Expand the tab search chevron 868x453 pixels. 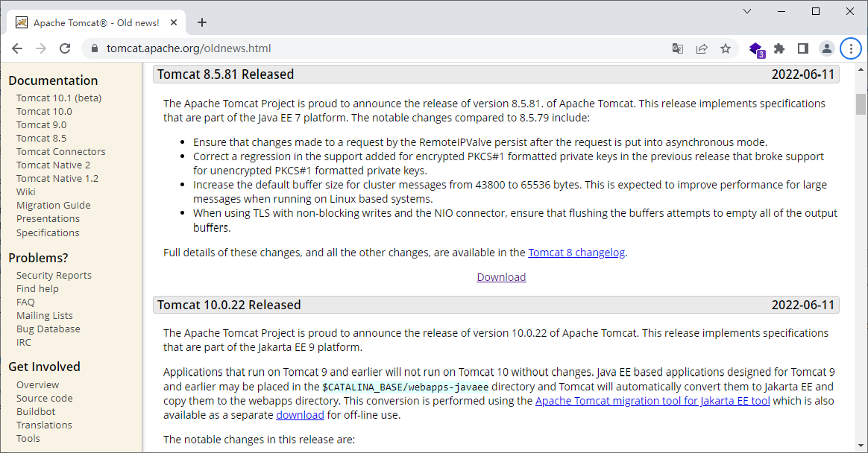pyautogui.click(x=746, y=11)
